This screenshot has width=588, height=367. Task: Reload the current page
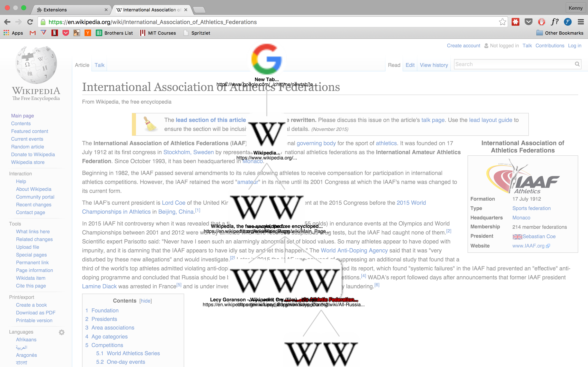[x=30, y=22]
